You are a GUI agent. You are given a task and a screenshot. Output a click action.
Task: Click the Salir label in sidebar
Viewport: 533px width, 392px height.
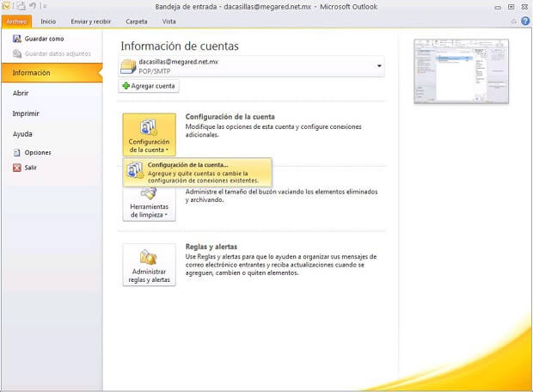[x=31, y=168]
